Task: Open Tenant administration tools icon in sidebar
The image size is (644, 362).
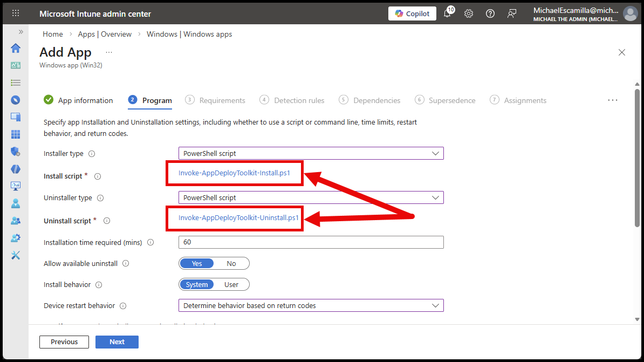Action: tap(16, 255)
